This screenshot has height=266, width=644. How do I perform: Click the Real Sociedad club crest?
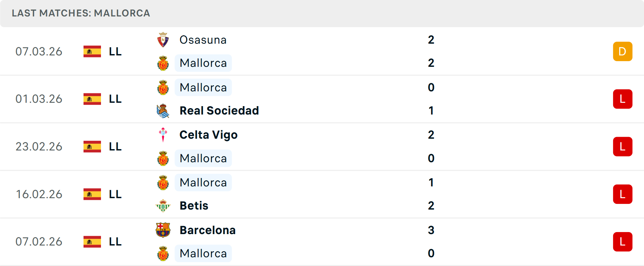pos(163,111)
